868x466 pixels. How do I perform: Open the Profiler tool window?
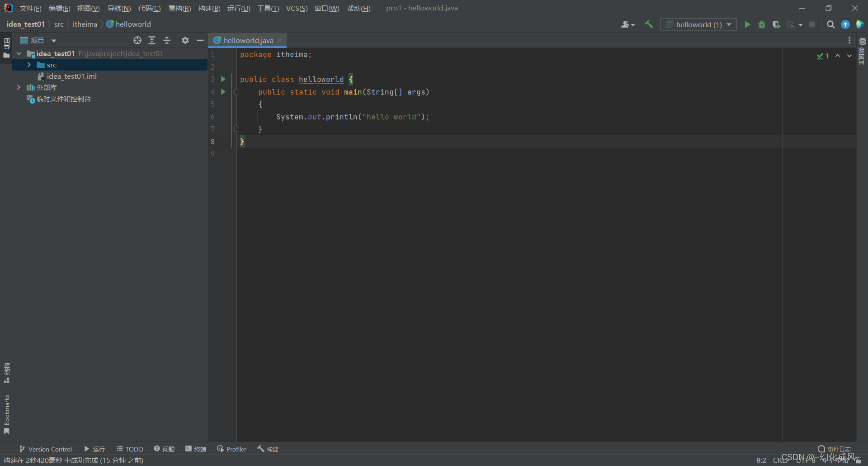click(x=231, y=449)
